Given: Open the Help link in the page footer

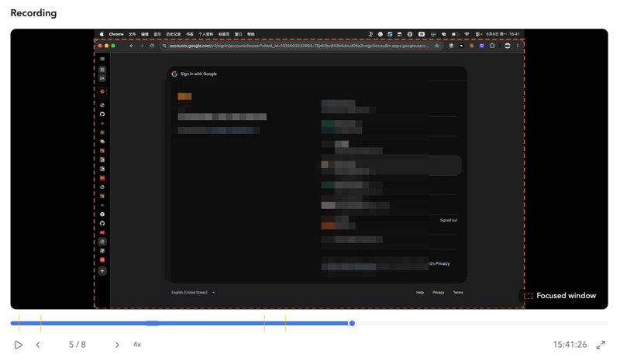Looking at the screenshot, I should pos(420,293).
